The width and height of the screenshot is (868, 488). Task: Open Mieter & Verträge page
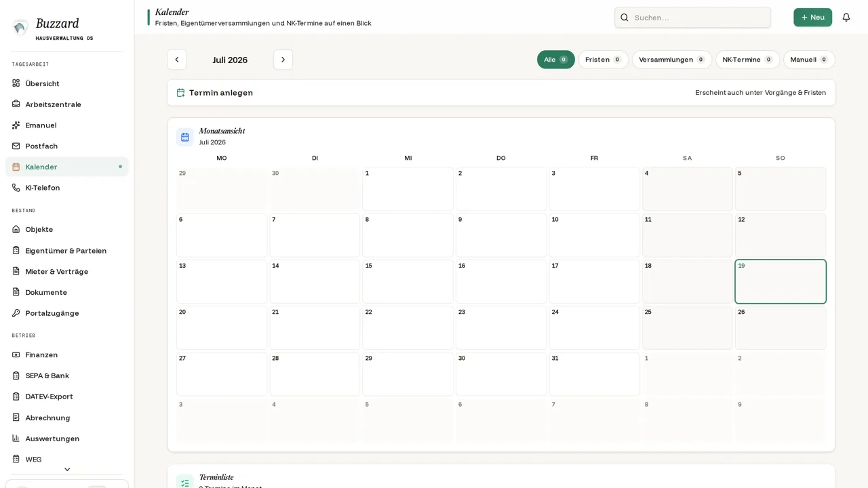coord(67,271)
